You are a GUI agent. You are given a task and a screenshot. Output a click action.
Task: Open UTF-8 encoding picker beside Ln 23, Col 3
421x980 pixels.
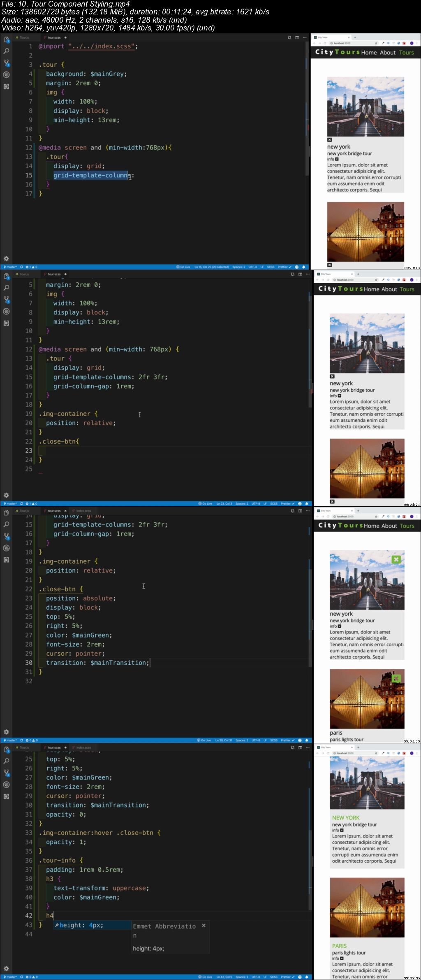coord(256,503)
